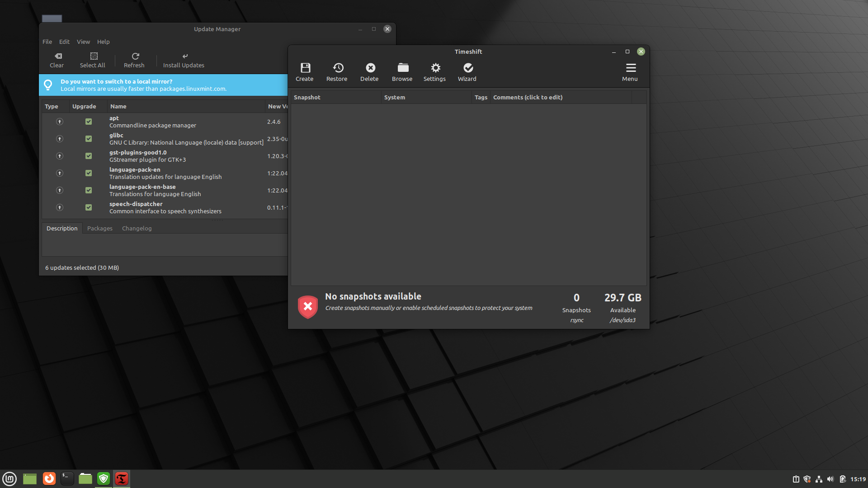Click the Create snapshot icon in Timeshift

coord(305,72)
